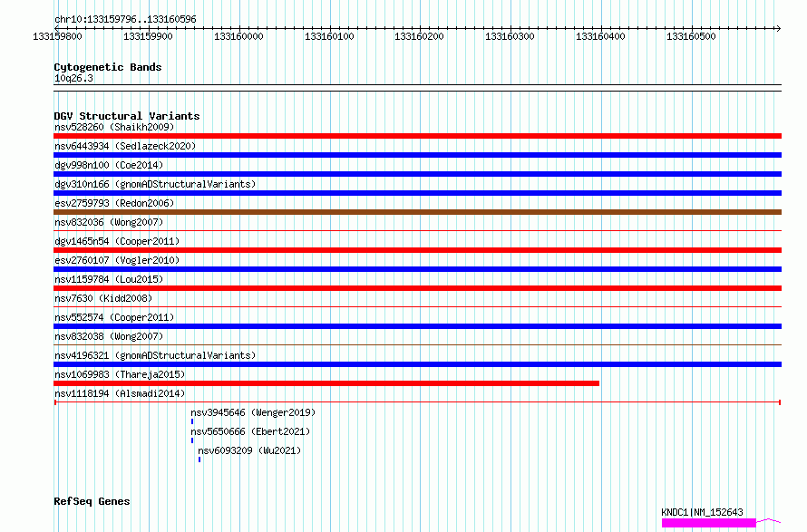Viewport: 807px width, 532px height.
Task: Open dgv998n100 (Coe2014) variant details
Action: click(109, 165)
